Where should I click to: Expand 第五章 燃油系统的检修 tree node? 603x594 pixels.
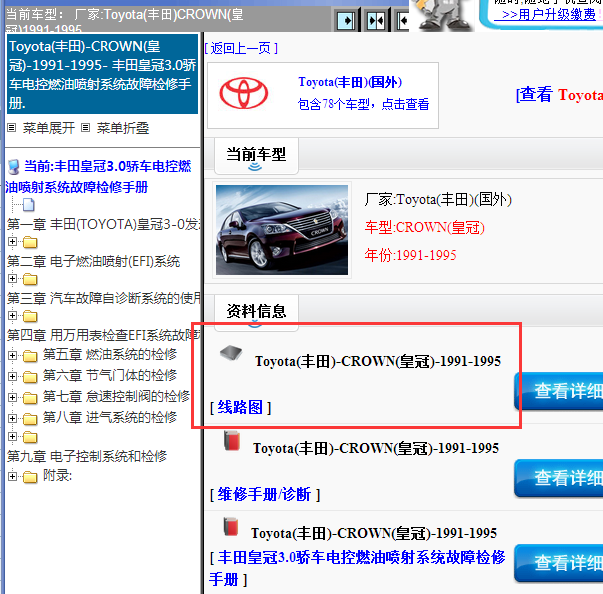coord(12,355)
